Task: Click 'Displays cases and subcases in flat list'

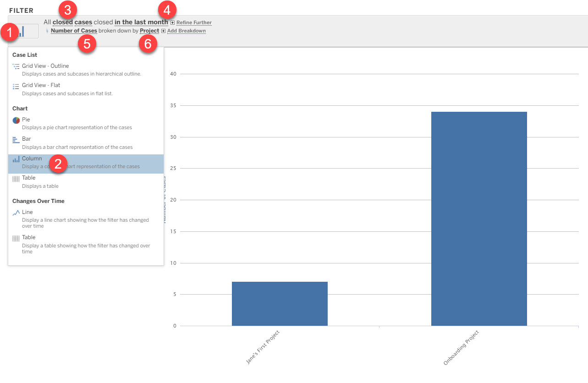Action: pyautogui.click(x=67, y=93)
